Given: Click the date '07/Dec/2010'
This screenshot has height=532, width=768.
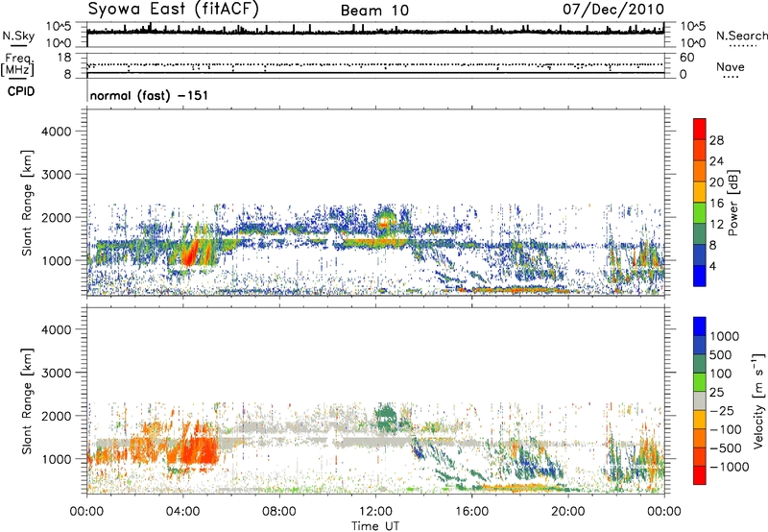Looking at the screenshot, I should coord(613,9).
